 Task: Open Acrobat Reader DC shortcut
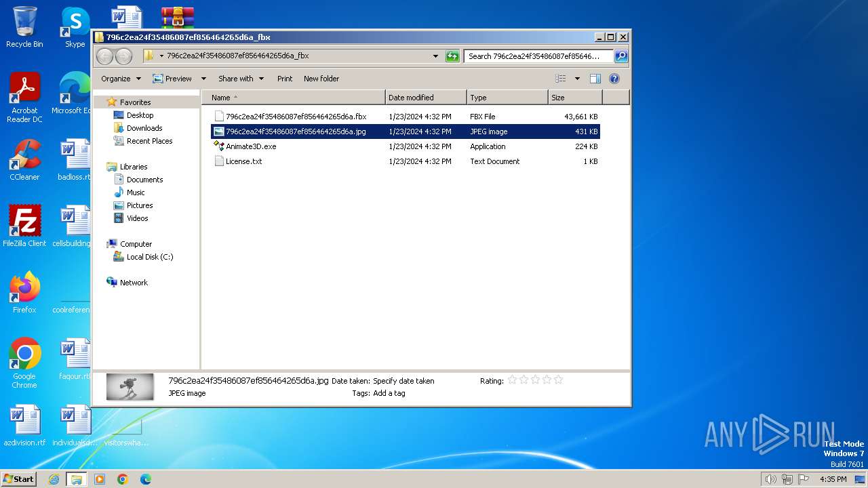[24, 98]
